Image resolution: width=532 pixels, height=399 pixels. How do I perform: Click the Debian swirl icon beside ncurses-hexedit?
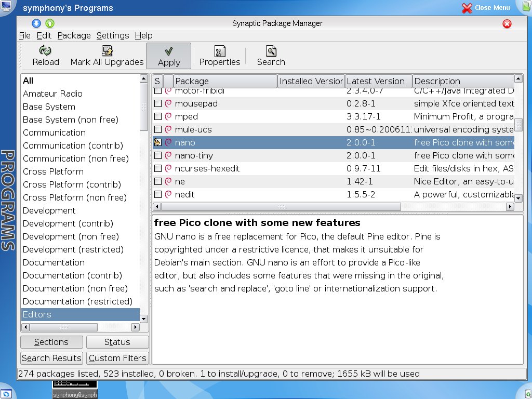pos(168,168)
